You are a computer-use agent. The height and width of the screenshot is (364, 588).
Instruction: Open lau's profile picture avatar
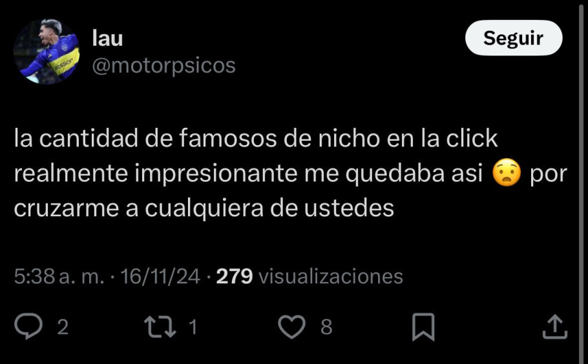tap(47, 51)
